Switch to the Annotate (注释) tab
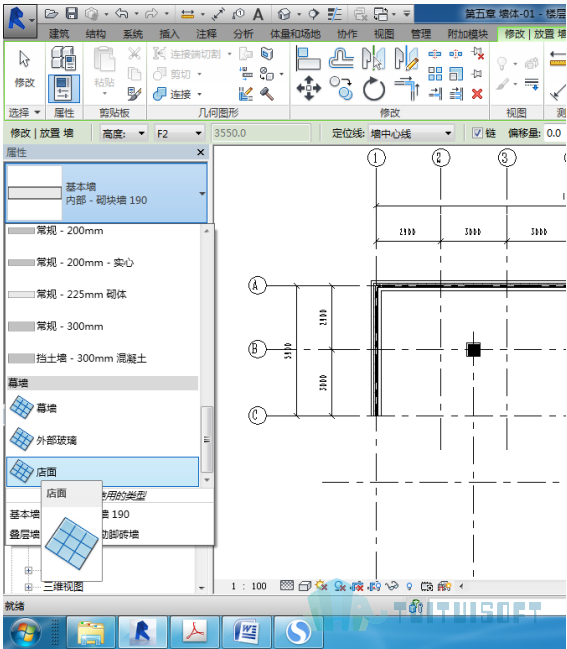 (206, 34)
